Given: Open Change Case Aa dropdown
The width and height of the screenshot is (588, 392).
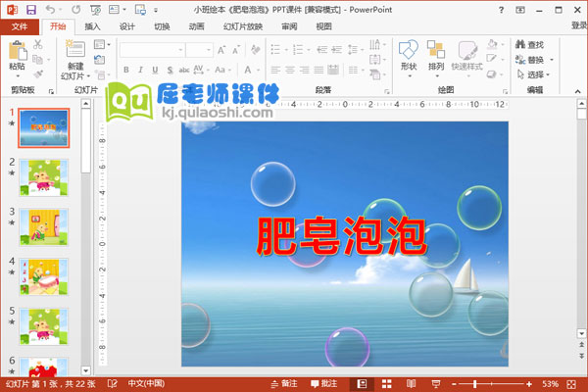Looking at the screenshot, I should pyautogui.click(x=222, y=70).
